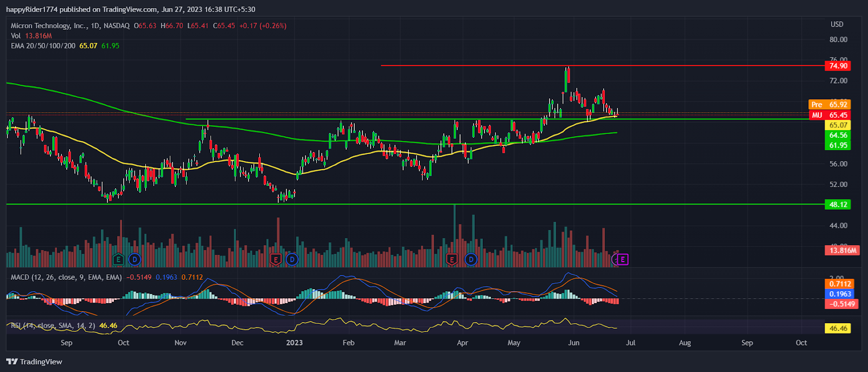Click the green earnings marker near October 2022

tap(118, 260)
